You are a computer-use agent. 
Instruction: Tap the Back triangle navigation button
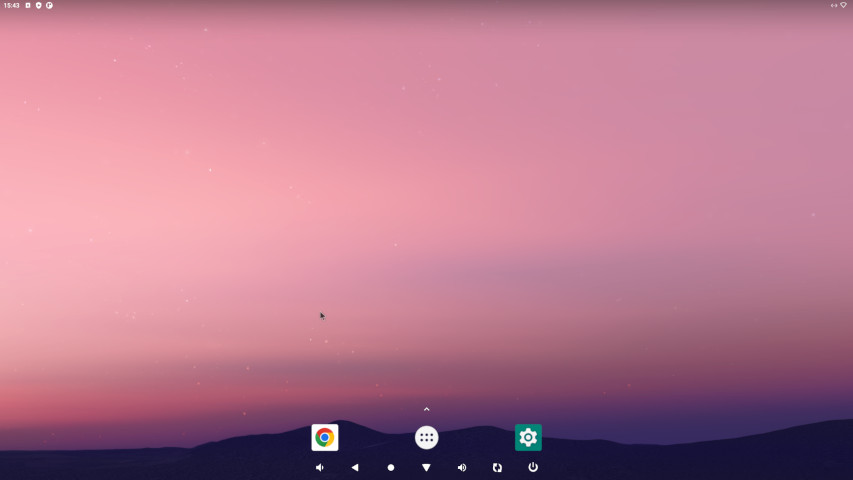click(x=355, y=467)
